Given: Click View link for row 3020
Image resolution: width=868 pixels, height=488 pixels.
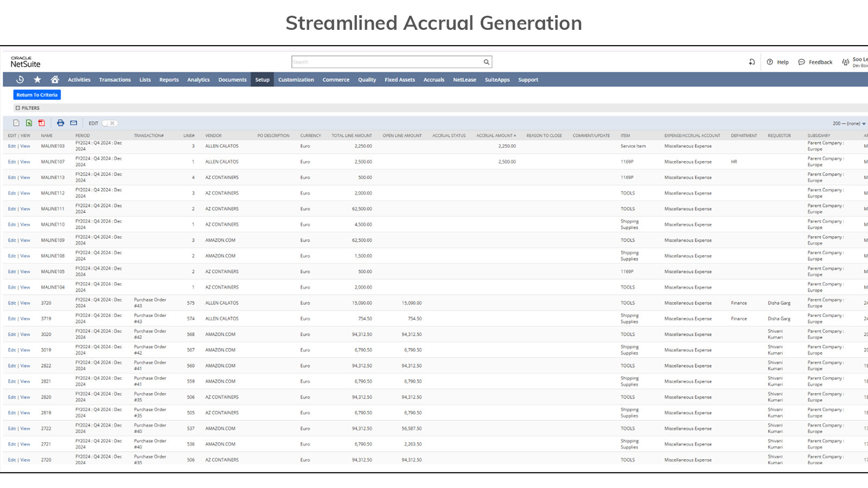Looking at the screenshot, I should pyautogui.click(x=25, y=334).
